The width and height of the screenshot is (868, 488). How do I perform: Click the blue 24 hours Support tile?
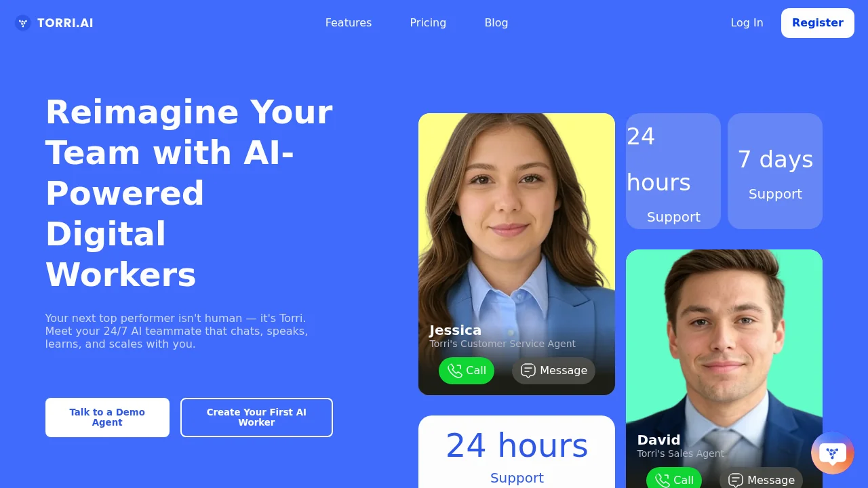pyautogui.click(x=673, y=171)
